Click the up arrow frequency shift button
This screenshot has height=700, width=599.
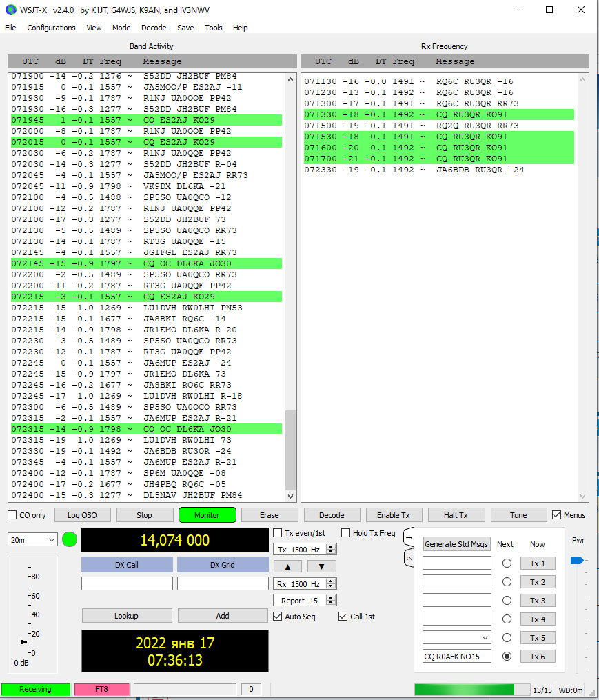287,566
